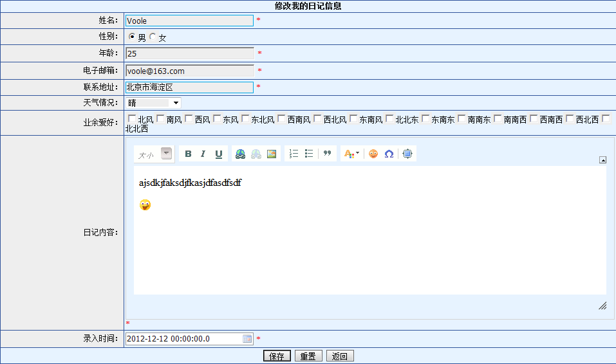Viewport: 616px width, 364px height.
Task: Insert a hyperlink with the link icon
Action: coord(241,154)
